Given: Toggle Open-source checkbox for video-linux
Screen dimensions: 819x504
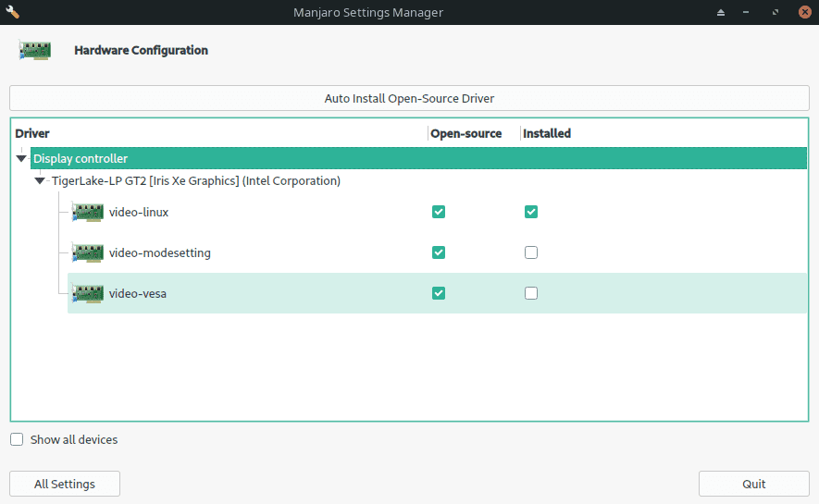Looking at the screenshot, I should (x=439, y=212).
